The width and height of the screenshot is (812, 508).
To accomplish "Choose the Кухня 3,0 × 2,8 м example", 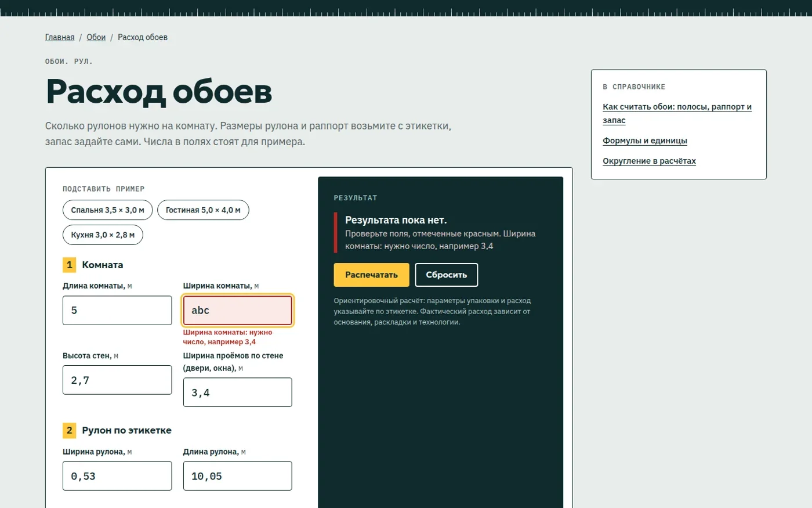I will (x=103, y=235).
